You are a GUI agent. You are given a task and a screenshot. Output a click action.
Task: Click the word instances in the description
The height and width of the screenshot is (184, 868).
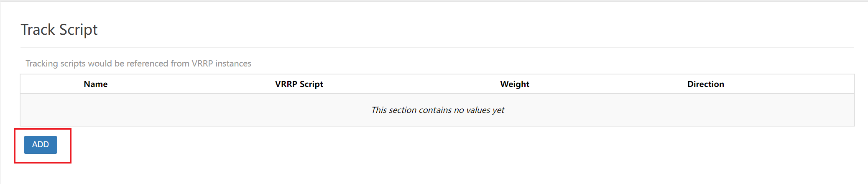[233, 64]
